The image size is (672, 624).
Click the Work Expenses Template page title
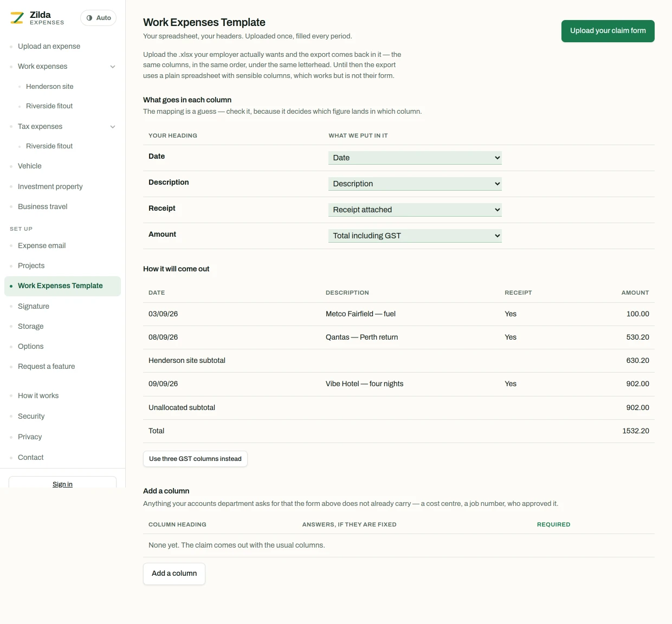[204, 22]
